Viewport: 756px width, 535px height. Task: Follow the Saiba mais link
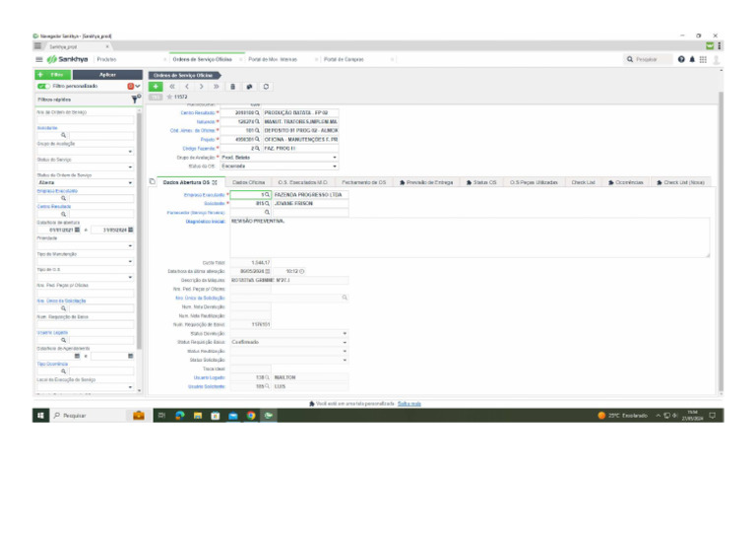pyautogui.click(x=409, y=404)
